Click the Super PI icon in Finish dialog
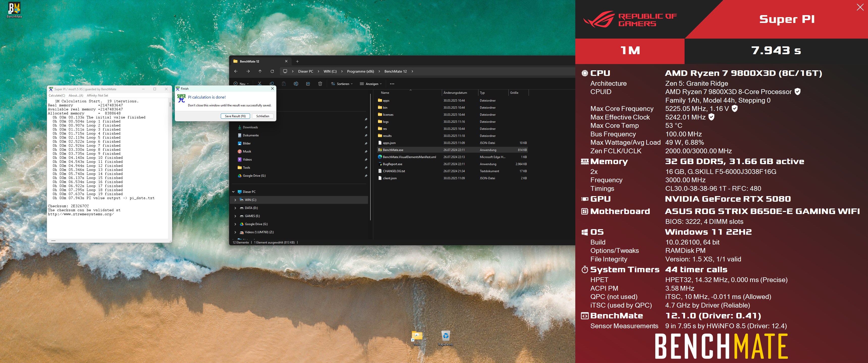This screenshot has width=868, height=363. 181,98
